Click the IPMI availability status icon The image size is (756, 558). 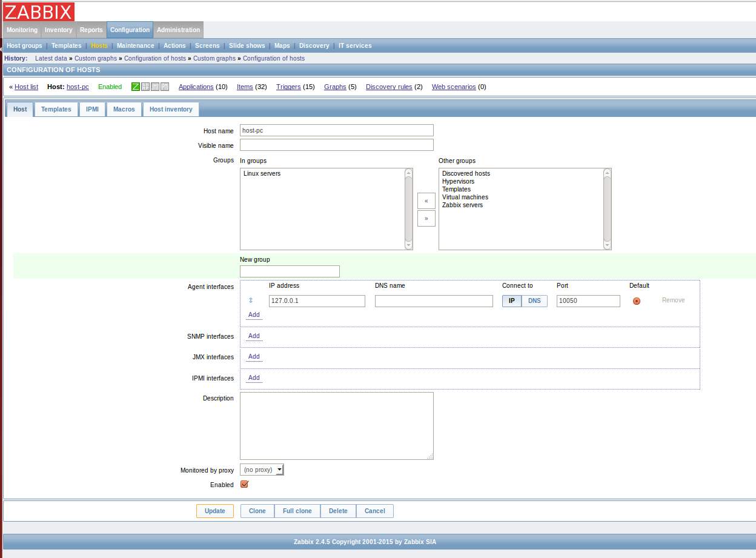click(x=165, y=87)
